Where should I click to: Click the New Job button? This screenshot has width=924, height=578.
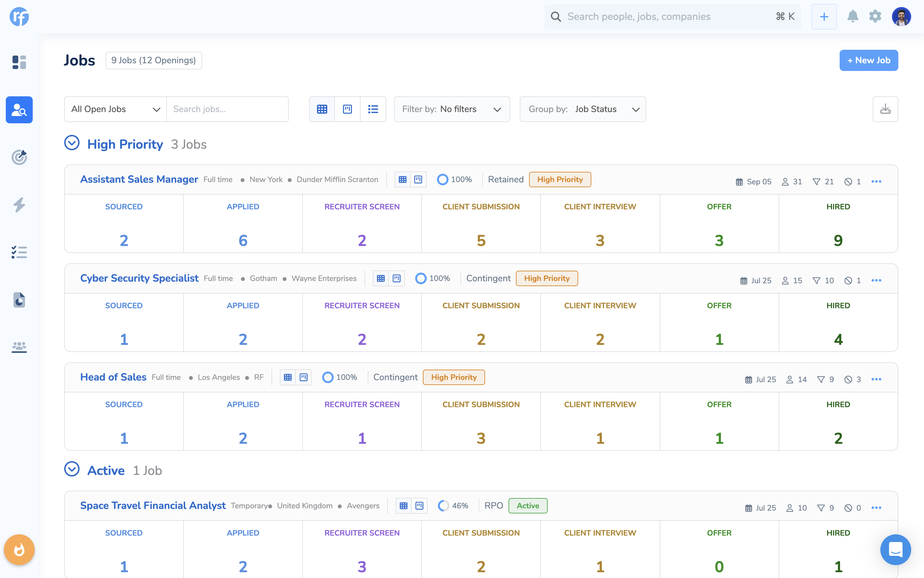click(x=868, y=60)
